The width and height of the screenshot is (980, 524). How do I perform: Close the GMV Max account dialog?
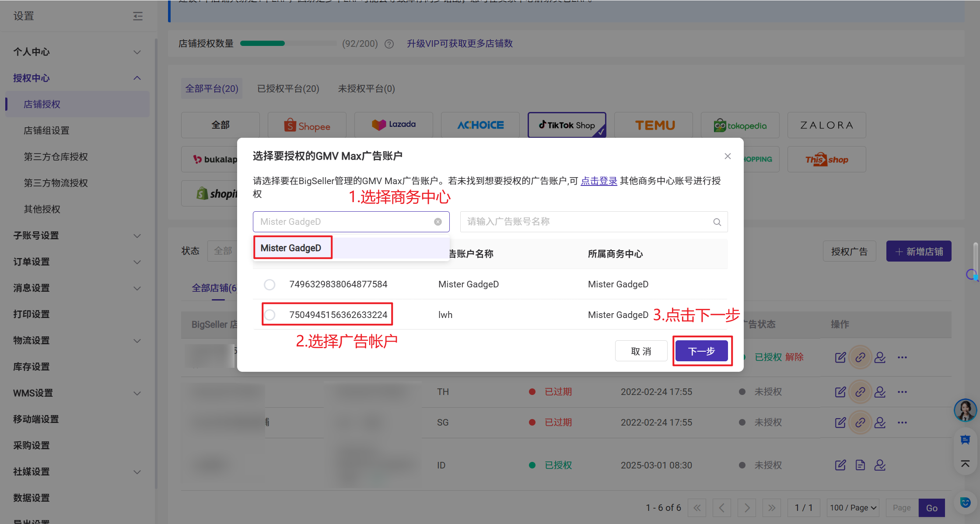click(728, 156)
